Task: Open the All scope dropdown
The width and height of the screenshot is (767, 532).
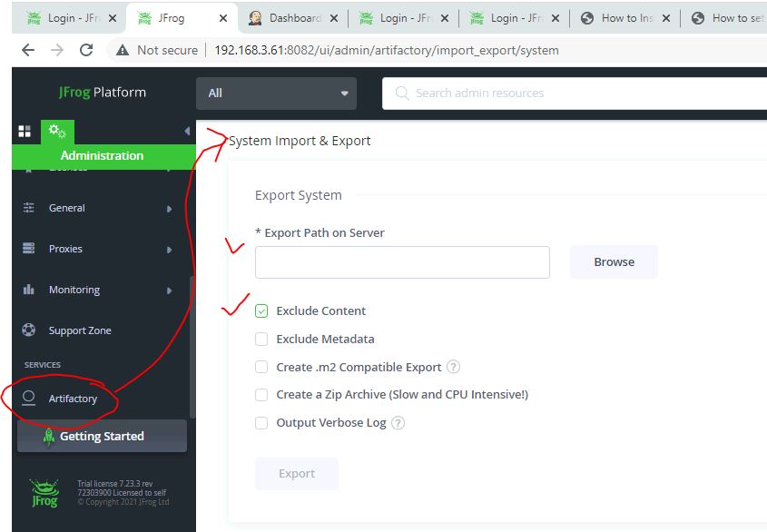Action: pos(276,94)
